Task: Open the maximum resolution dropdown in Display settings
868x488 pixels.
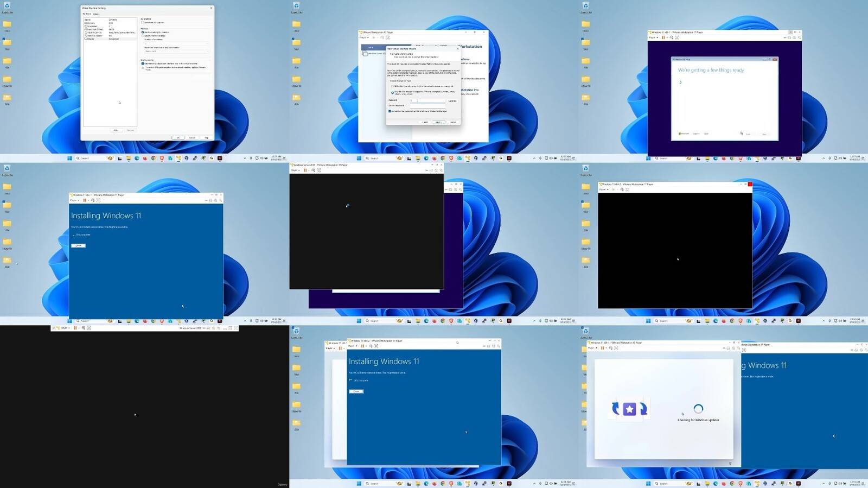Action: coord(176,51)
